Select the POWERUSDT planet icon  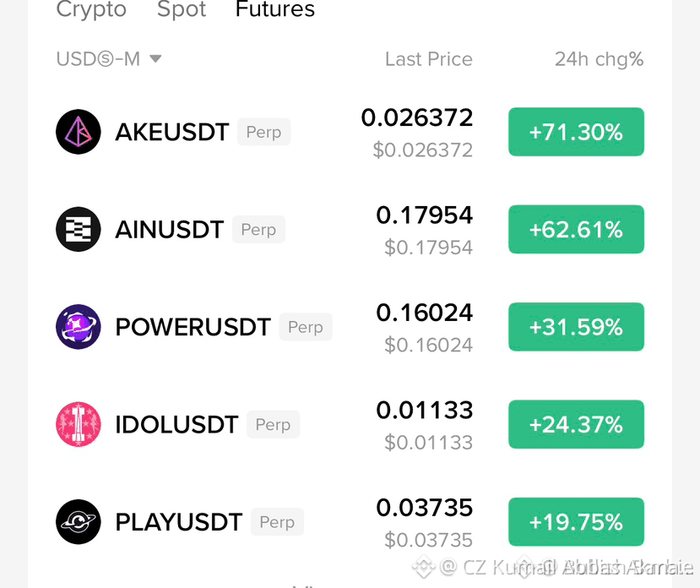click(x=79, y=327)
